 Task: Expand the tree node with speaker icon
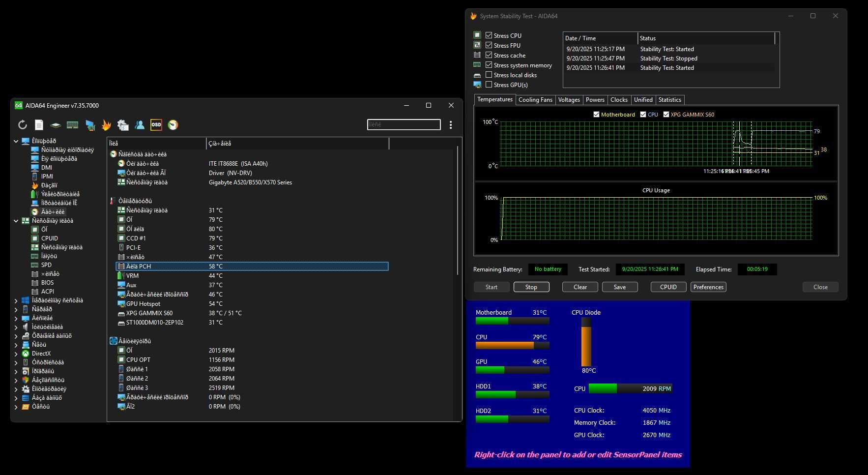coord(16,327)
